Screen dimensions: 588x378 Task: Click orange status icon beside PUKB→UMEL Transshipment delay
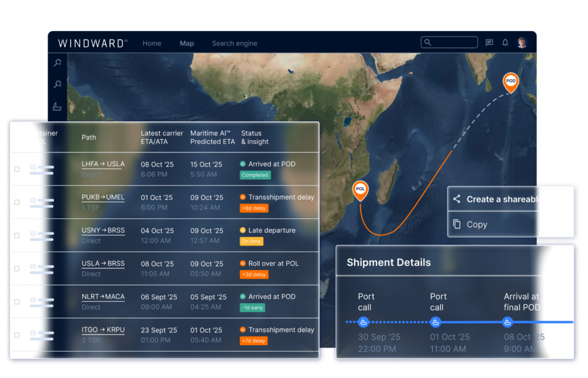(243, 197)
